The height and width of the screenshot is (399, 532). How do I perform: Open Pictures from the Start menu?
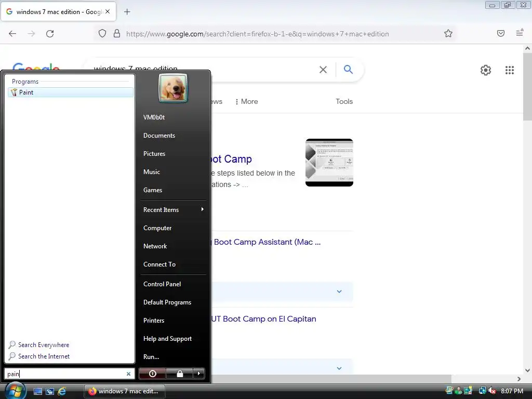(x=154, y=154)
